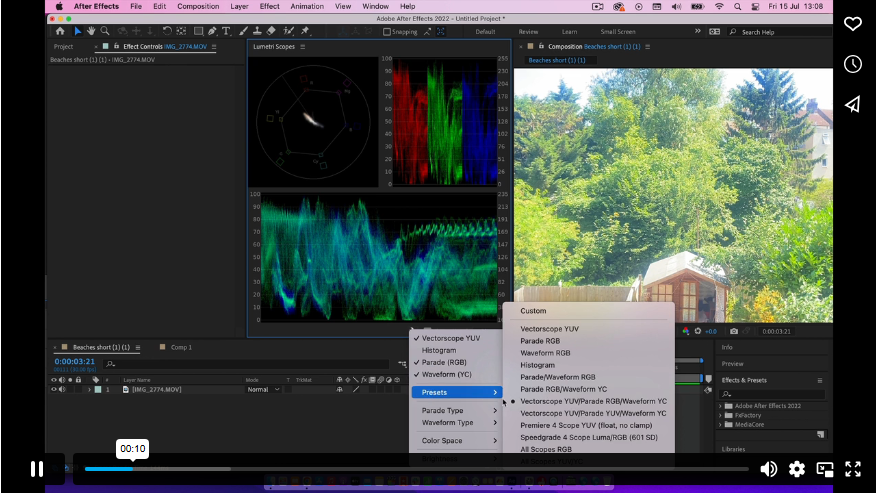Image resolution: width=877 pixels, height=493 pixels.
Task: Expand the IMG_2774.MOV layer properties
Action: [89, 389]
